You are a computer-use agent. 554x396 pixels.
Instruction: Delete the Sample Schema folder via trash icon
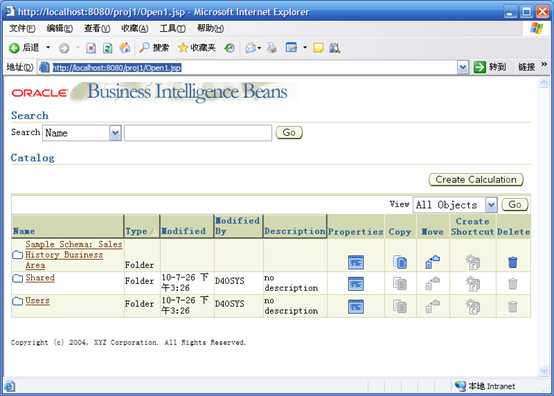click(513, 262)
